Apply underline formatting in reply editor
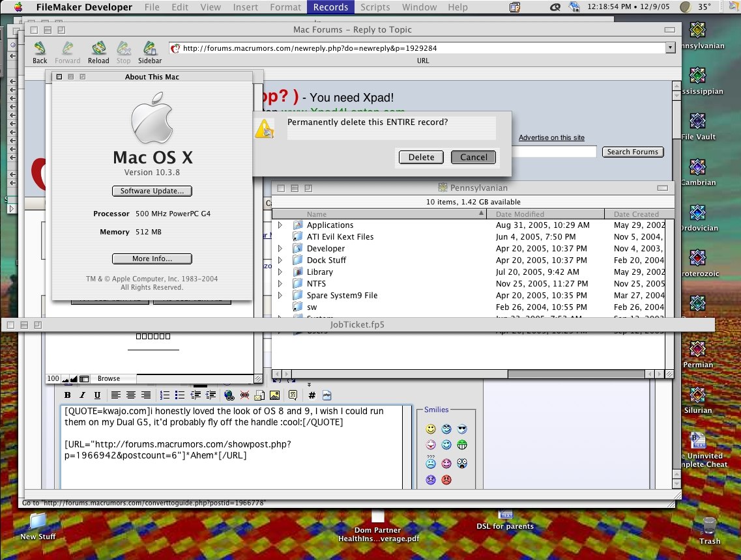The height and width of the screenshot is (560, 741). (x=97, y=395)
